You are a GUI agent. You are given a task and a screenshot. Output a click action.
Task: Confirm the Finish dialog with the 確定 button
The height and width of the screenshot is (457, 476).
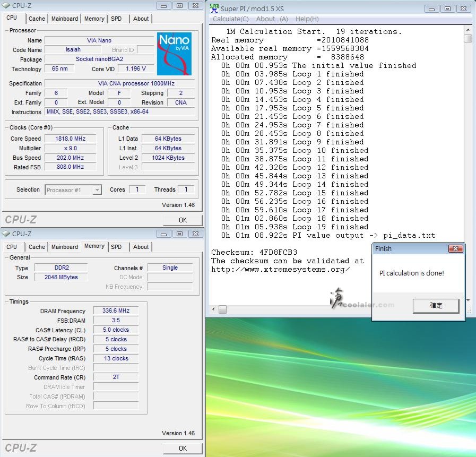tap(436, 306)
